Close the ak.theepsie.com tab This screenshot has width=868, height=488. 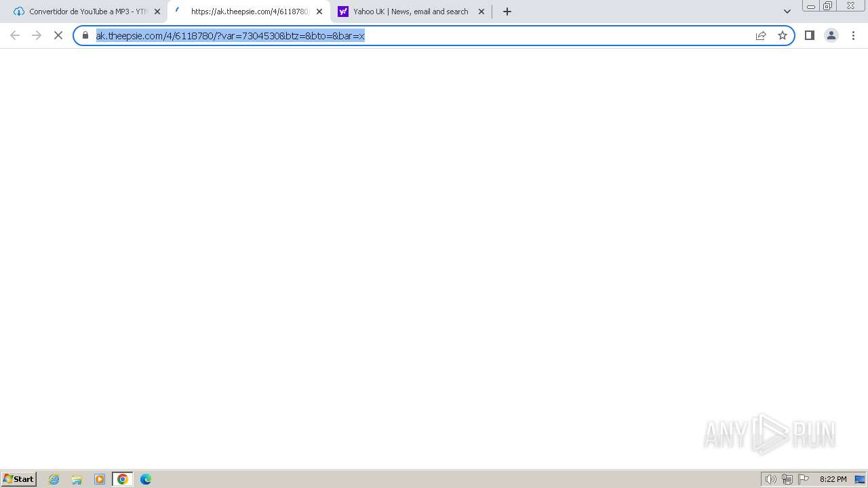pos(319,12)
